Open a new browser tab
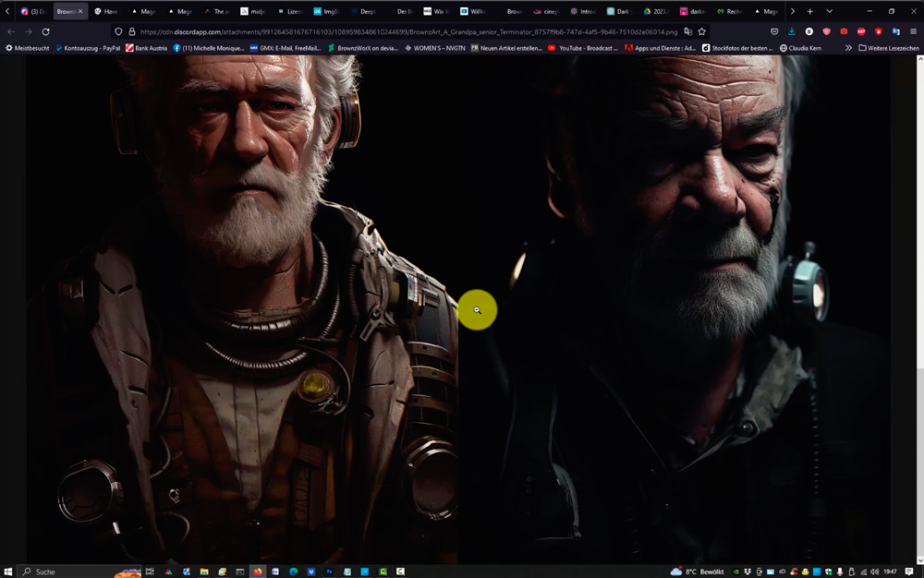924x578 pixels. [810, 11]
